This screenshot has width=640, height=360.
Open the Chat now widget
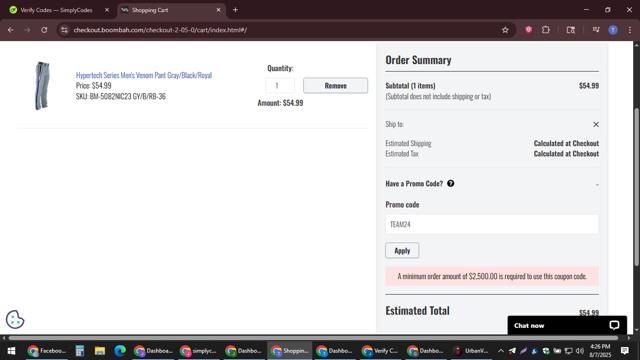[x=567, y=325]
